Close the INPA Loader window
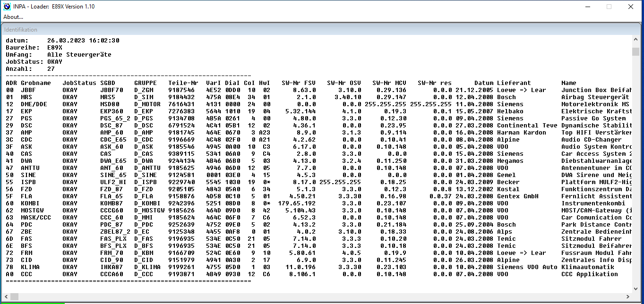The width and height of the screenshot is (644, 304). 631,7
